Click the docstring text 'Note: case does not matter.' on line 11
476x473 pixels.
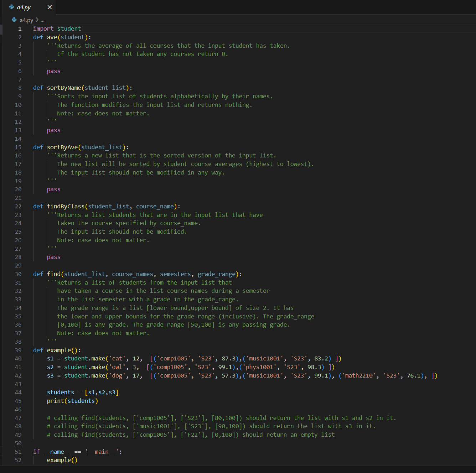103,114
